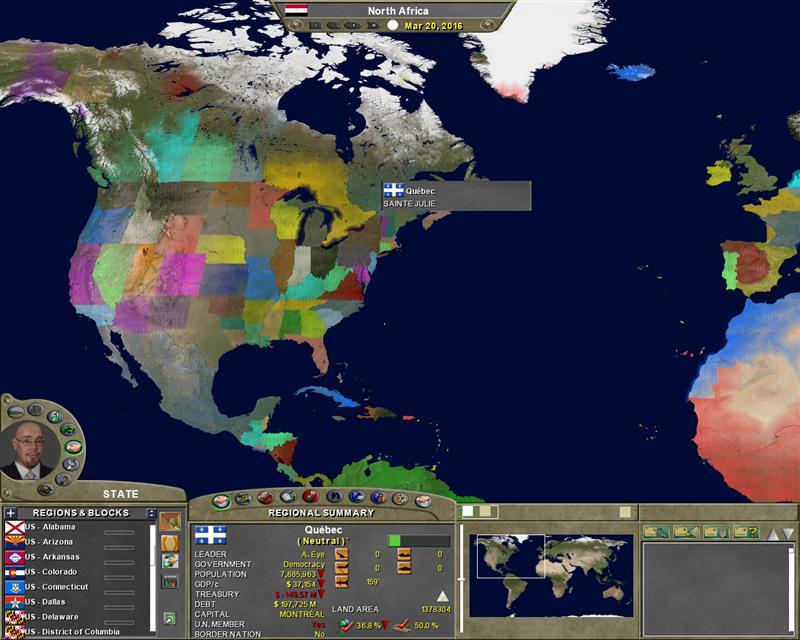800x640 pixels.
Task: Select the first Regional Summary tab icon
Action: click(x=220, y=498)
